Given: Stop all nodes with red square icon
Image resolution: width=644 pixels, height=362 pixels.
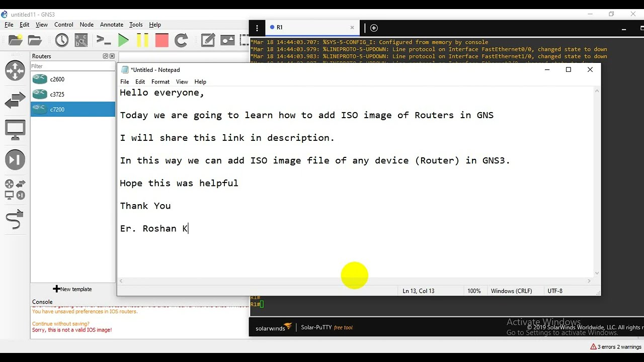Looking at the screenshot, I should click(162, 40).
